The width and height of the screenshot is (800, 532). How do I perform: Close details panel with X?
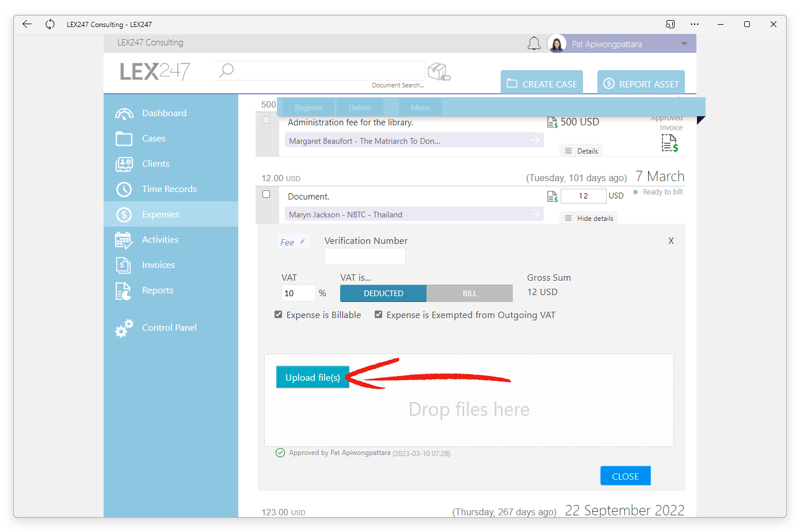click(x=671, y=241)
